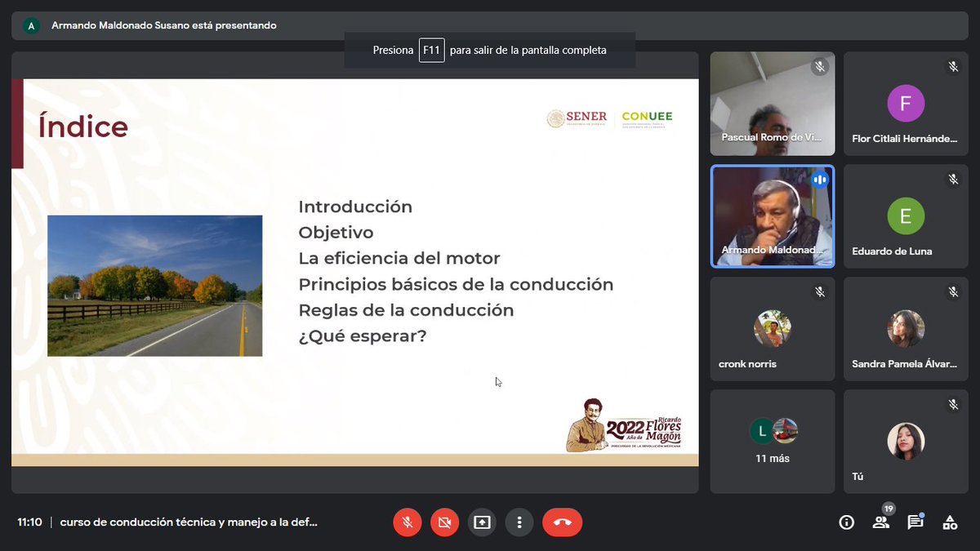Click the 'Índice' slide heading
This screenshot has width=980, height=551.
83,127
